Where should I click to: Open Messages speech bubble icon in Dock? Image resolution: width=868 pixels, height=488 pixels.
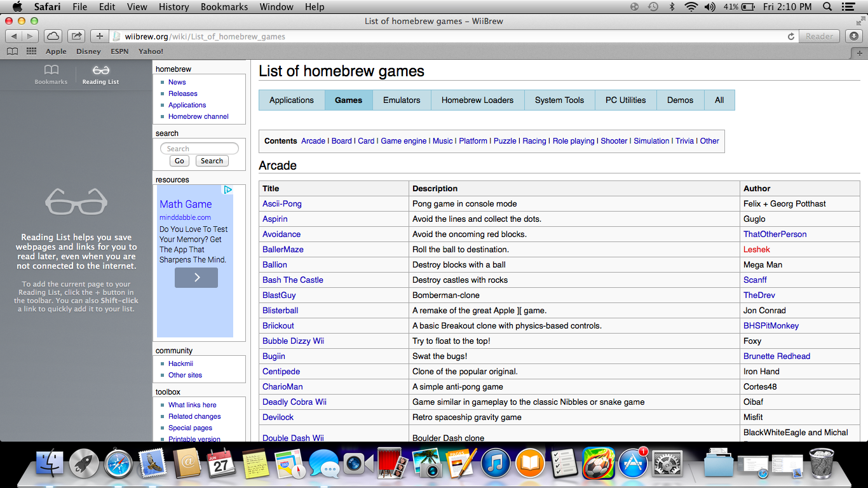pyautogui.click(x=323, y=464)
